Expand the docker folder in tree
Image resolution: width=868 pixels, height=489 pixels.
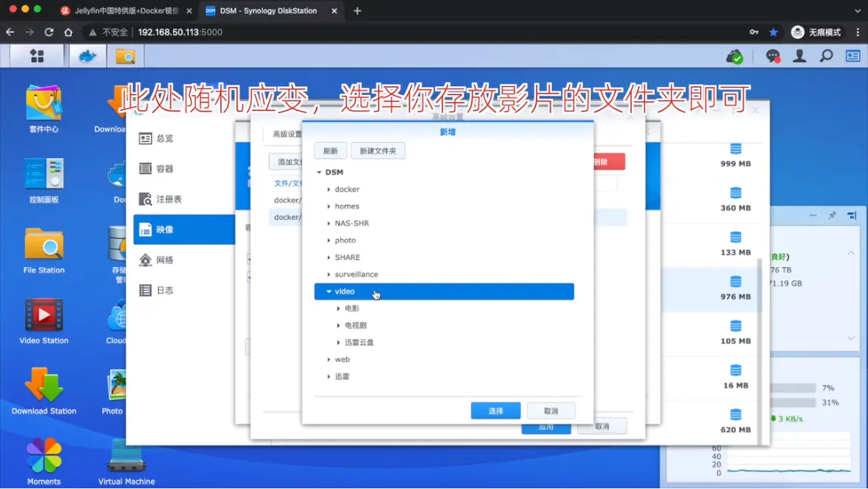point(329,189)
